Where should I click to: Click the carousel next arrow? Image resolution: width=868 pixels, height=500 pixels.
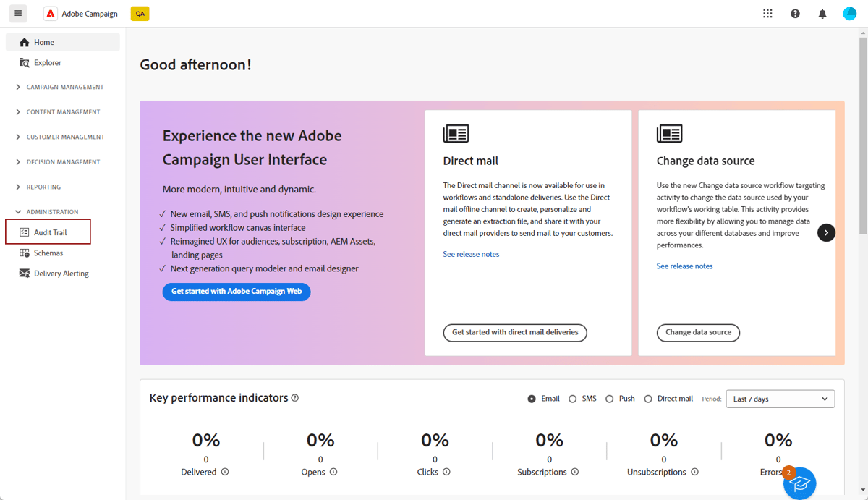point(826,232)
